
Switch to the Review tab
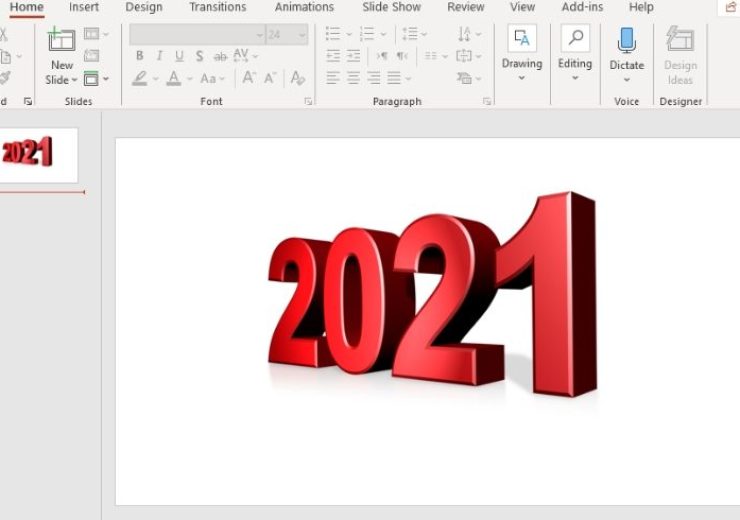point(466,7)
